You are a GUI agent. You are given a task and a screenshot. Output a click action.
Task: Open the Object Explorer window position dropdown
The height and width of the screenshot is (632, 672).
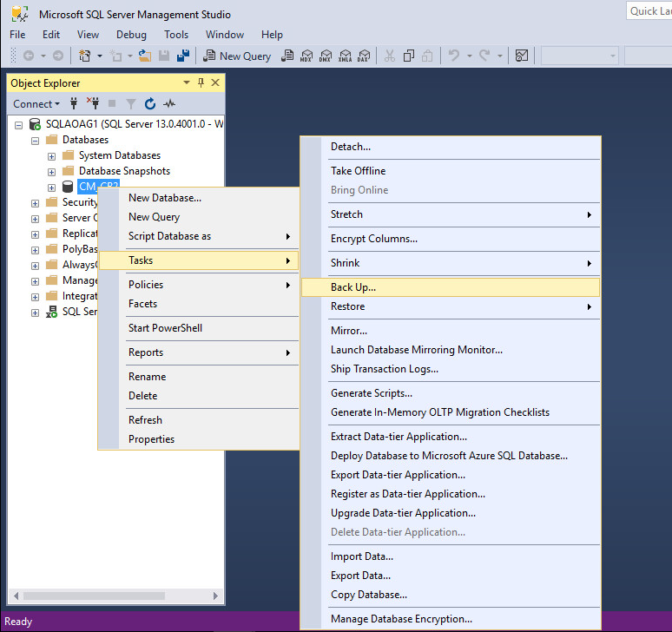[187, 82]
